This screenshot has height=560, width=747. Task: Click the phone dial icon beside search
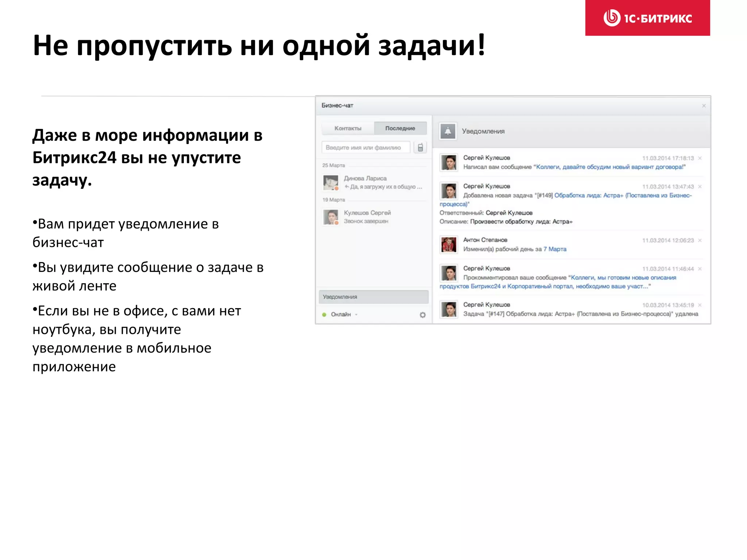[420, 147]
